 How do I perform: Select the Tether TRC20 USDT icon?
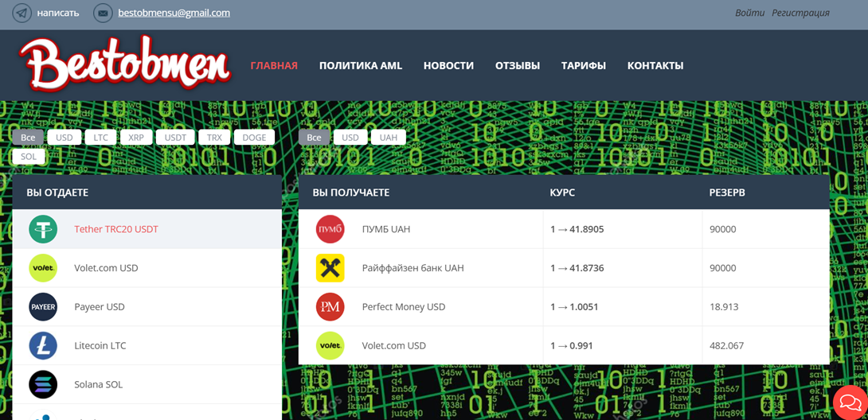point(43,229)
